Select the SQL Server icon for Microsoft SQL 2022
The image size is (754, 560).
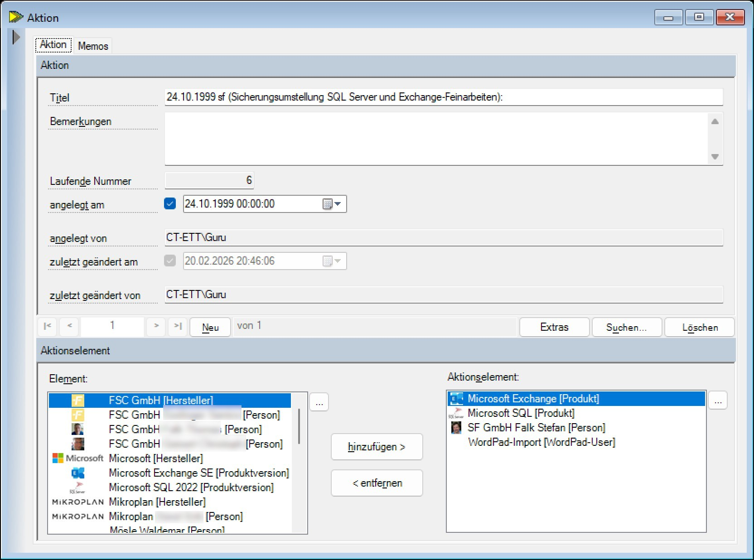[x=78, y=488]
